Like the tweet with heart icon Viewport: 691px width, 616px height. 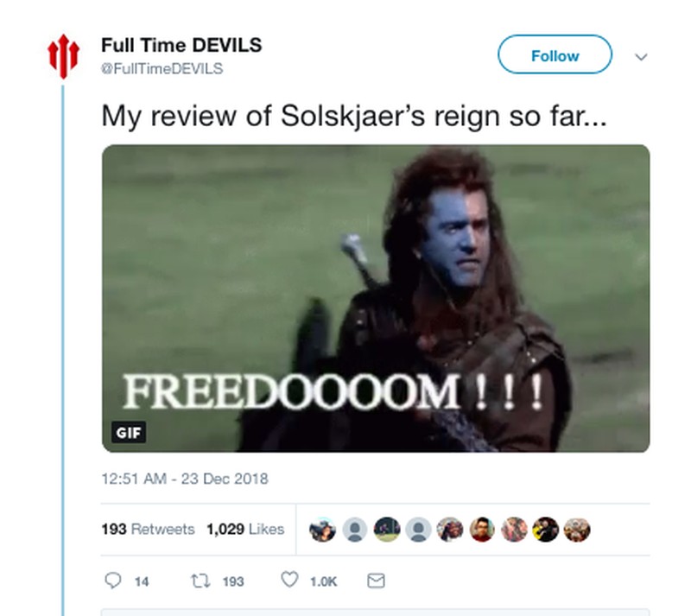289,580
